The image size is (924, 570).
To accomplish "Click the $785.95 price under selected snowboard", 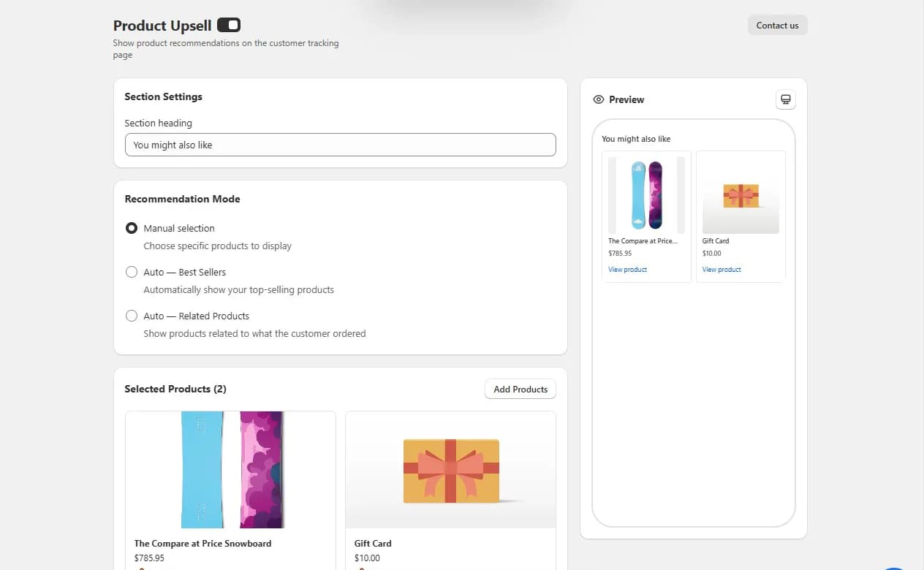I will (x=149, y=558).
